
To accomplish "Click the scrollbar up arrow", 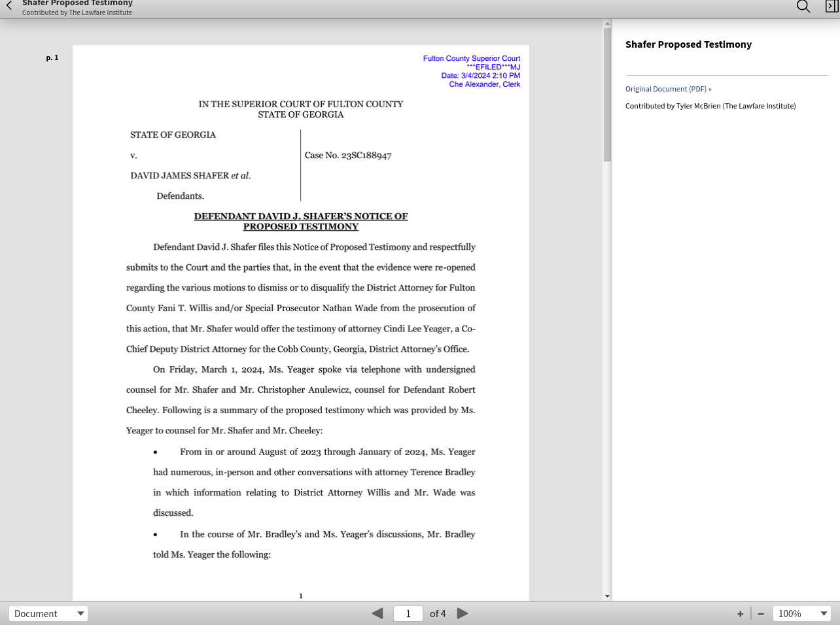I will pyautogui.click(x=607, y=24).
